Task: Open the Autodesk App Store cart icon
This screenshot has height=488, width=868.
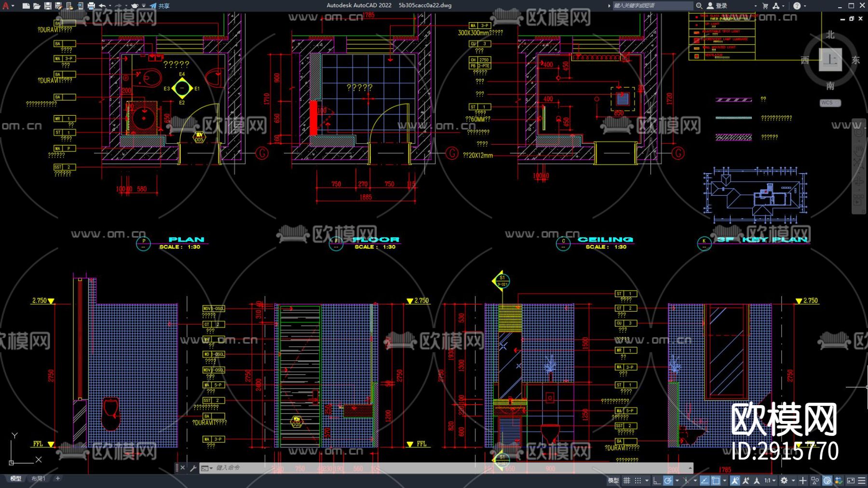Action: (765, 6)
